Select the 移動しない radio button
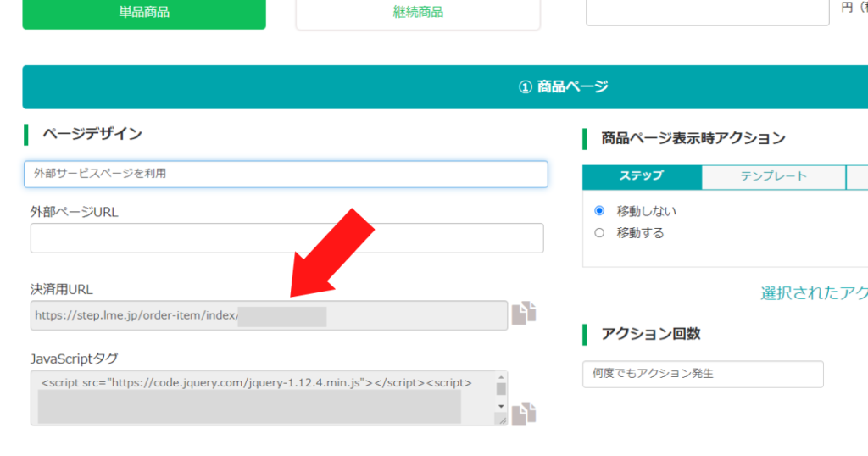 point(599,210)
